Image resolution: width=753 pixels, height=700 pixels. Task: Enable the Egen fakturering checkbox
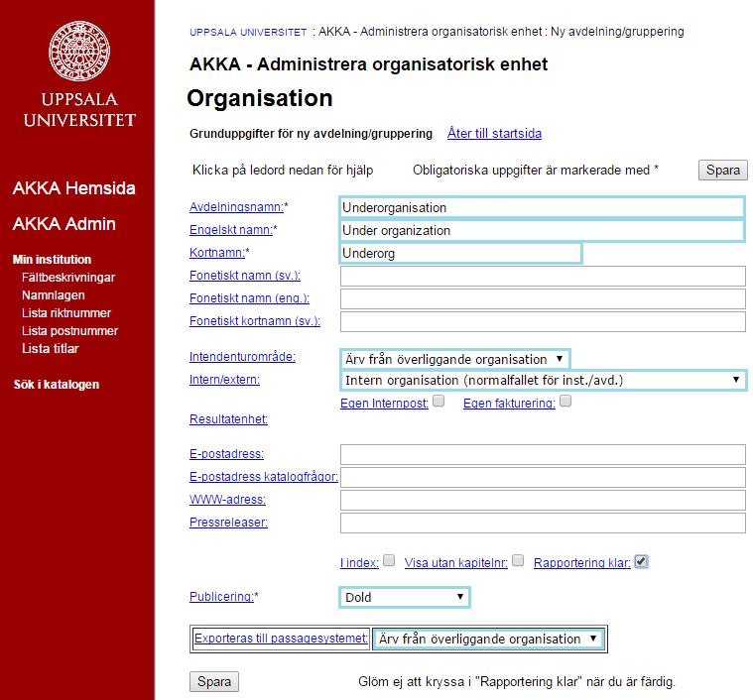565,401
